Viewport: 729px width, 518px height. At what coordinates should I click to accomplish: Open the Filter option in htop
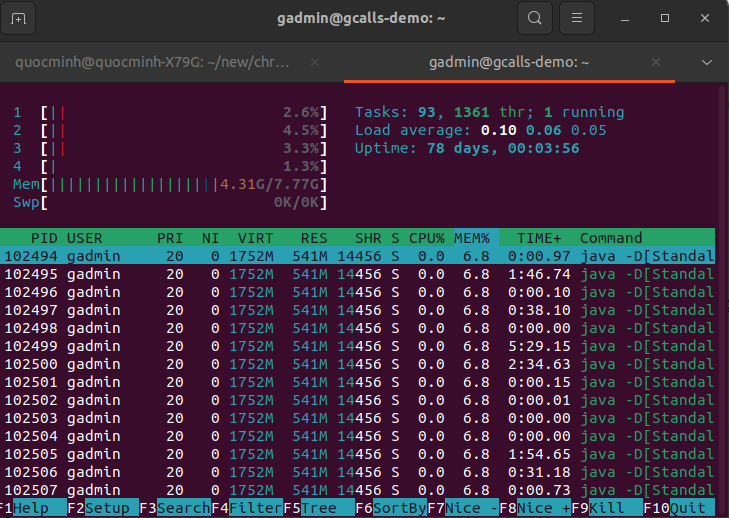pos(255,507)
